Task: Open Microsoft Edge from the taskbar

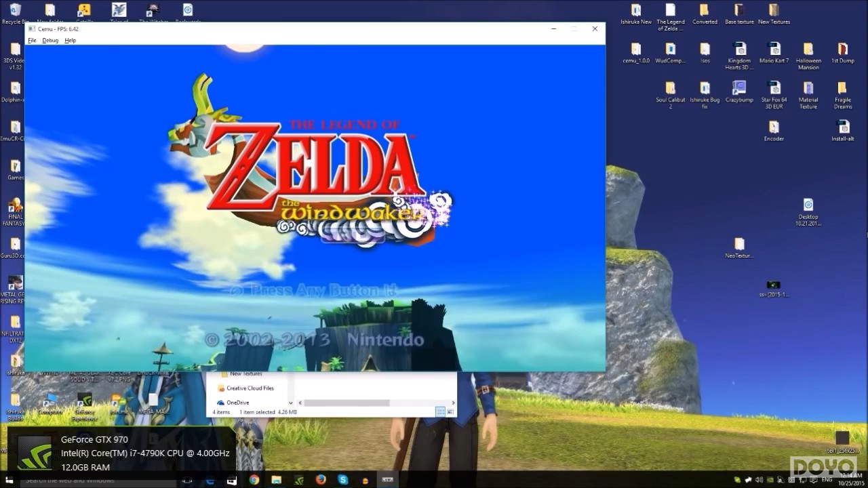Action: pos(210,480)
